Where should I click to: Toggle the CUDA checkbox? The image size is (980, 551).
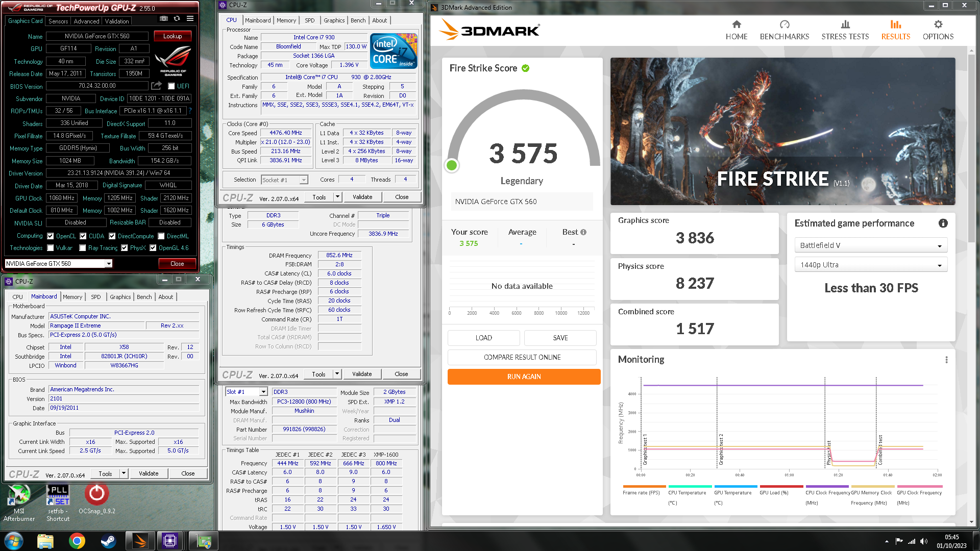click(83, 236)
